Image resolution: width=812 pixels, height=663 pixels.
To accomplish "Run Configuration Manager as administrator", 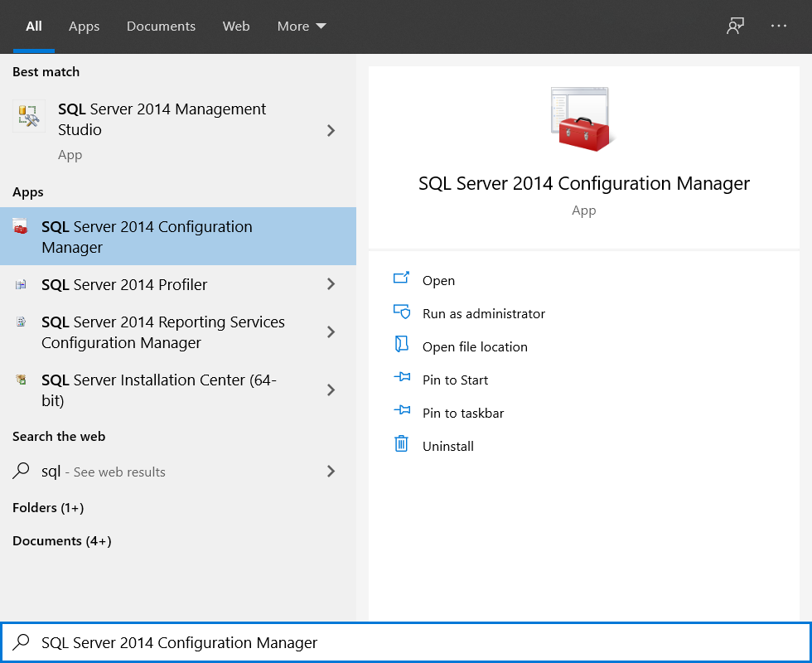I will (483, 313).
